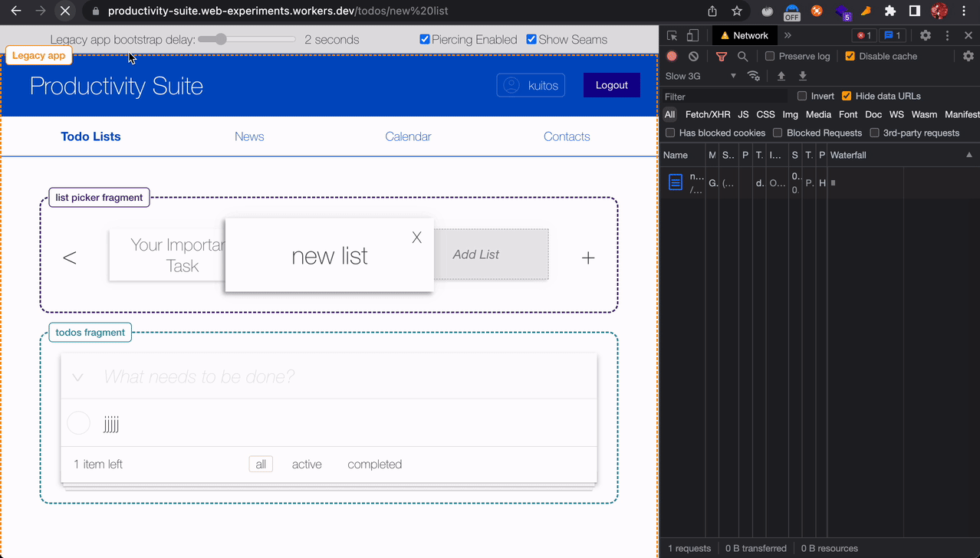Stop recording the network log
This screenshot has width=980, height=558.
click(672, 56)
